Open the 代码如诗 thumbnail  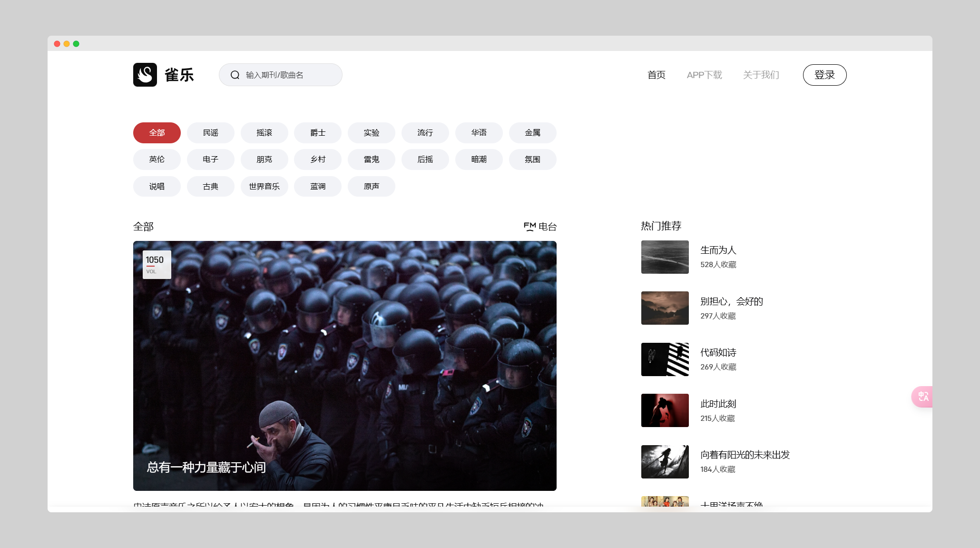point(665,359)
